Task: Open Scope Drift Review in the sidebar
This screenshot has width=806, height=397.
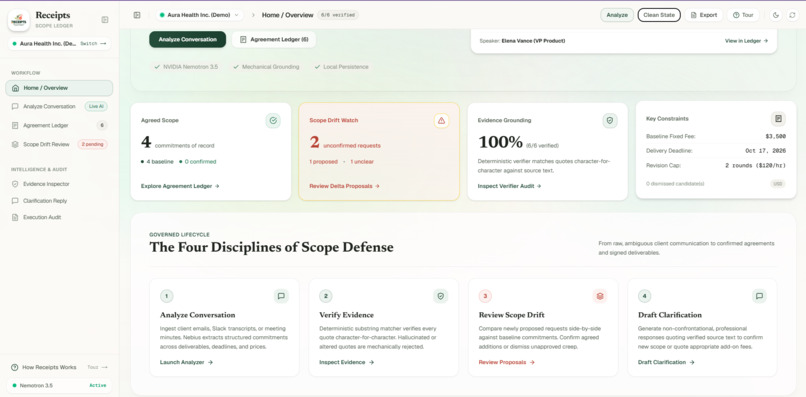Action: coord(59,145)
